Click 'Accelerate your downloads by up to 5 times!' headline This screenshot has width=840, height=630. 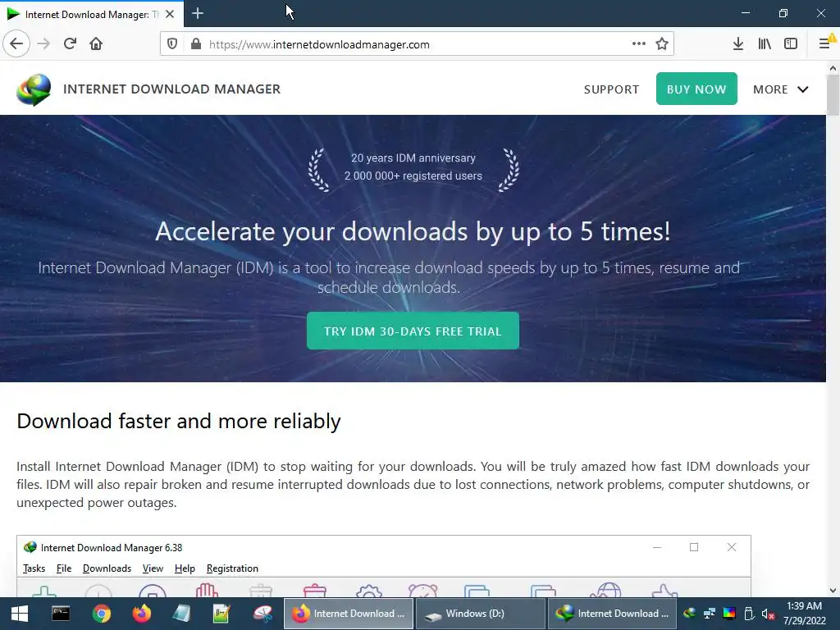(413, 231)
